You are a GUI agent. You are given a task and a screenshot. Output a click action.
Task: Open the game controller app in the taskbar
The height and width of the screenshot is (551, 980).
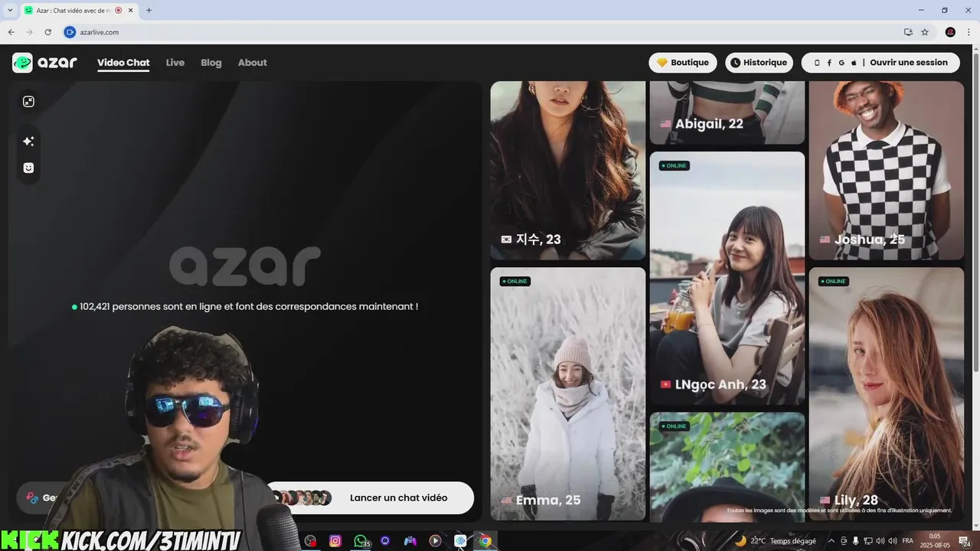pos(410,541)
